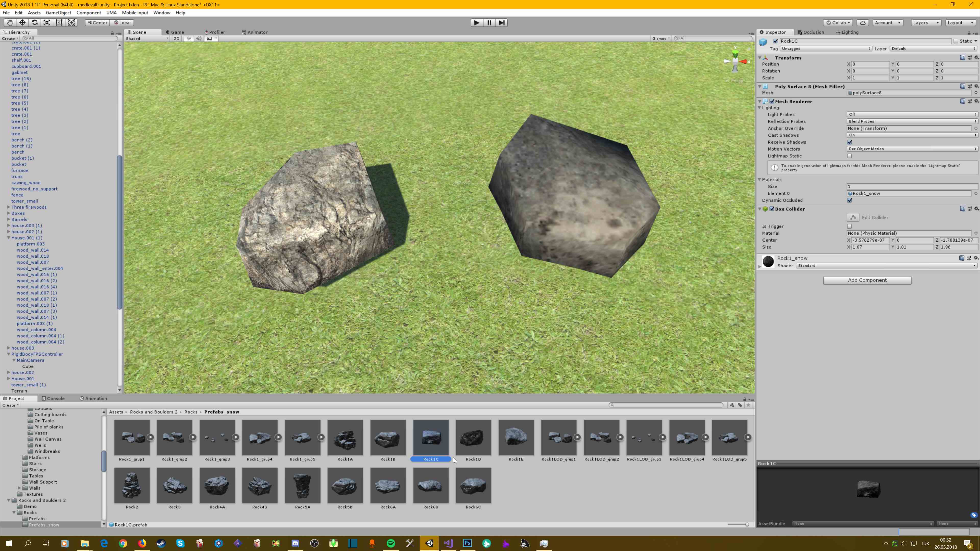Open the Layer dropdown
The width and height of the screenshot is (980, 551).
coord(934,49)
